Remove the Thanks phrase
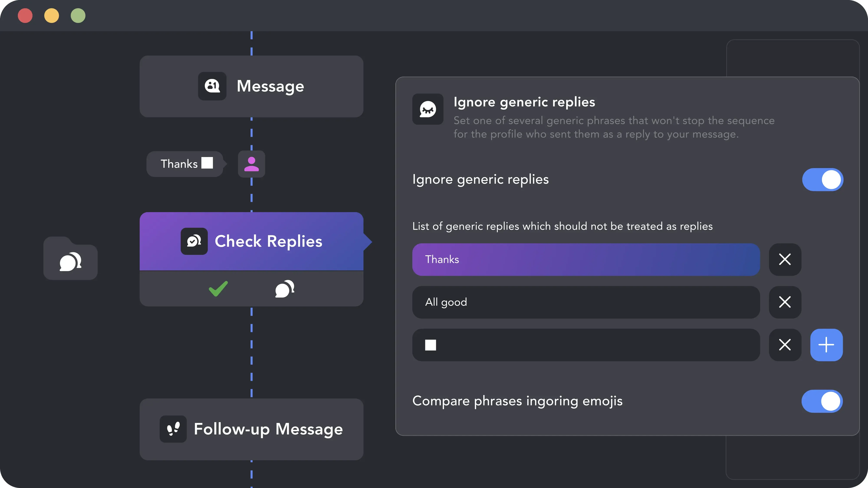Image resolution: width=868 pixels, height=488 pixels. [785, 259]
